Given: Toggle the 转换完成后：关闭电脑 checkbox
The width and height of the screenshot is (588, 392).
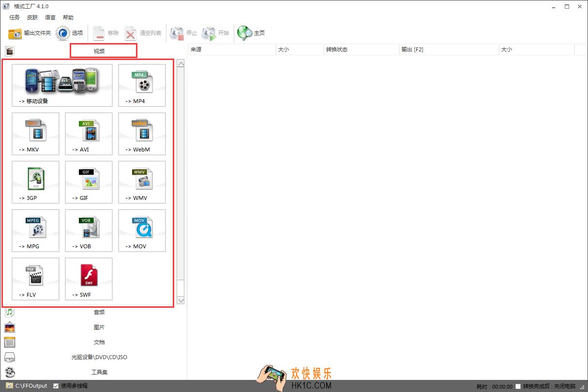Looking at the screenshot, I should [x=518, y=386].
